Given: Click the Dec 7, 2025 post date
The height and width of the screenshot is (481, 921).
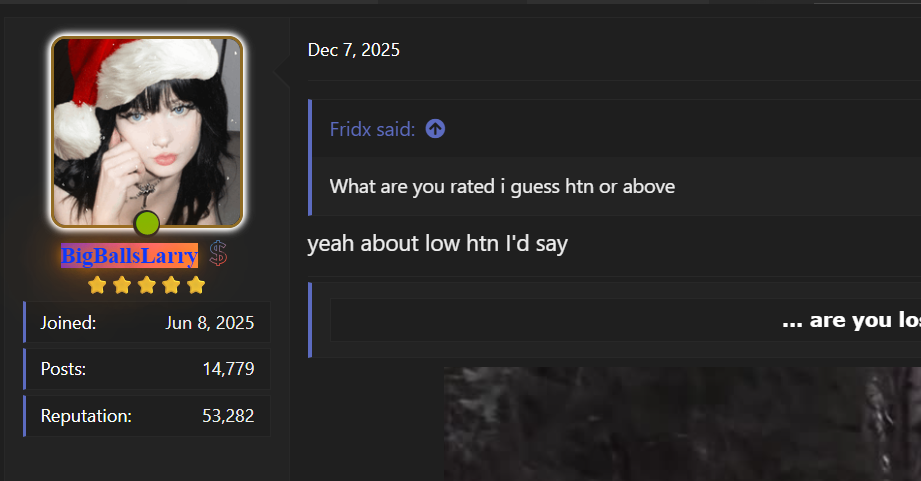Looking at the screenshot, I should point(354,50).
